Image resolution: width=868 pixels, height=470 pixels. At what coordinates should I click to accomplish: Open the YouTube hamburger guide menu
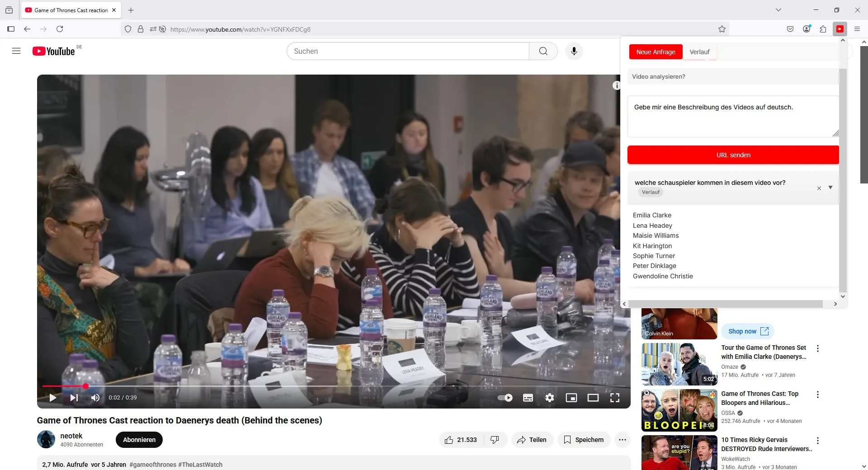pos(16,51)
